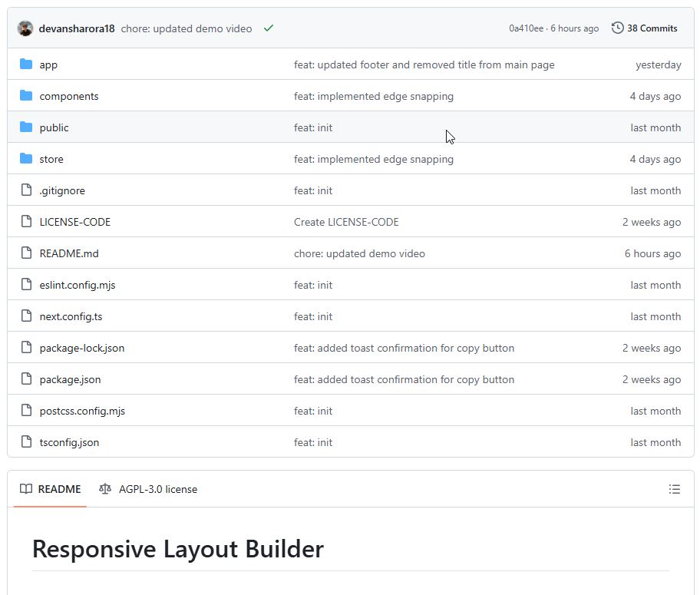This screenshot has width=700, height=595.
Task: Open the 0a410ee commit hash link
Action: click(526, 28)
